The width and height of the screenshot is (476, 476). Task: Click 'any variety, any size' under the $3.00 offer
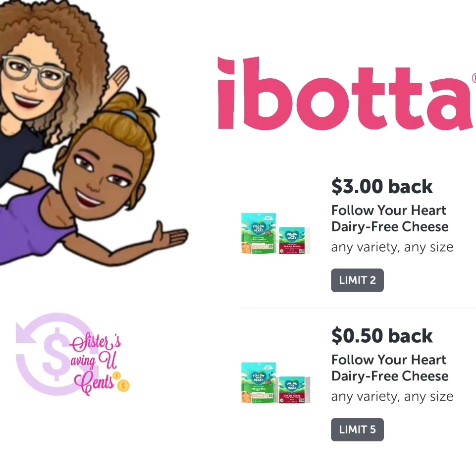(392, 247)
